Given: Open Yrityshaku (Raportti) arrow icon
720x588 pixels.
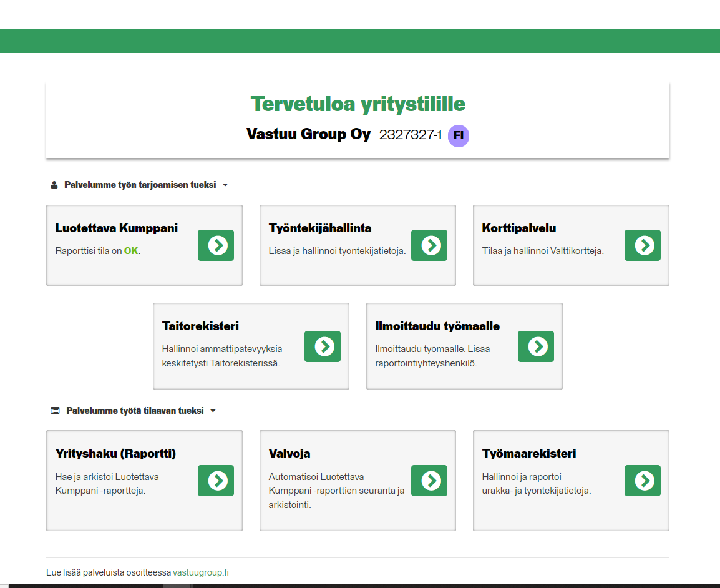Looking at the screenshot, I should pos(215,481).
